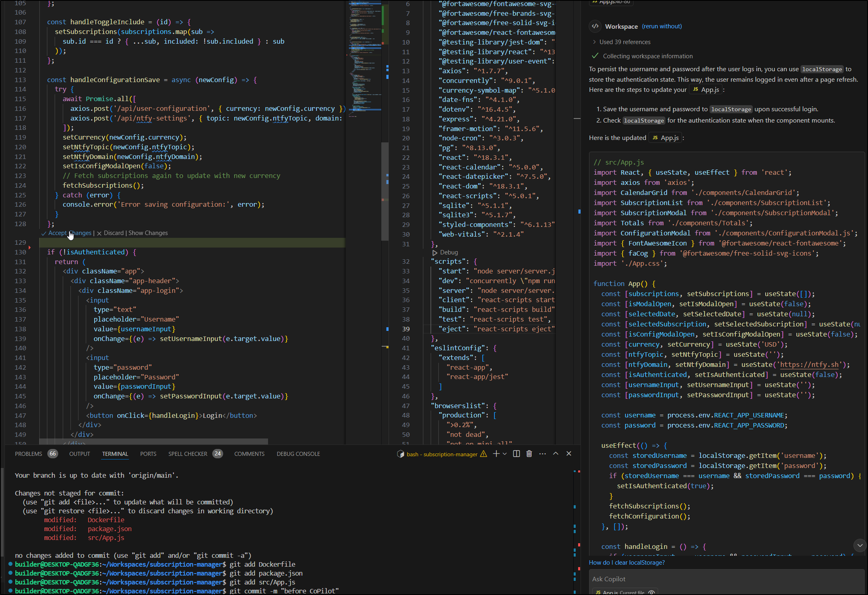Switch to the OUTPUT tab

click(80, 454)
